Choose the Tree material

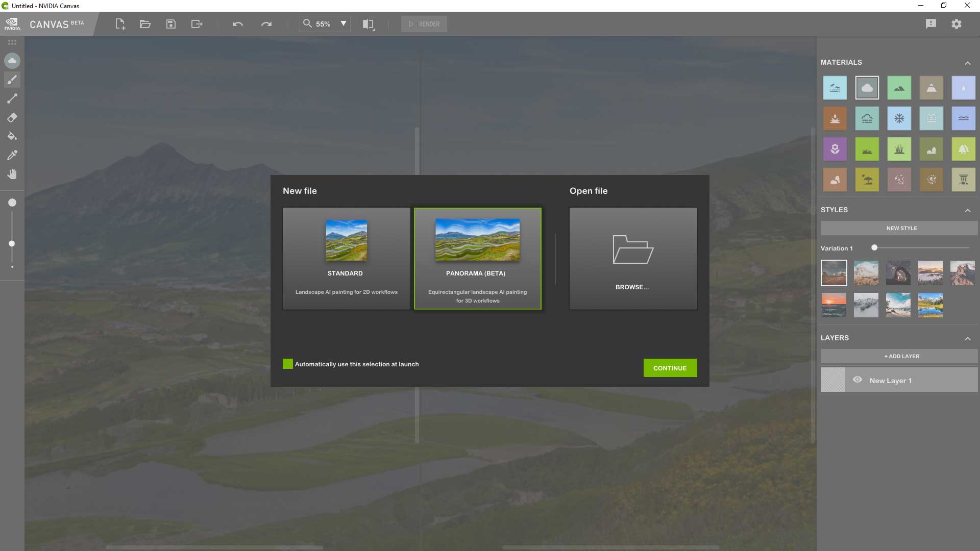(x=964, y=149)
